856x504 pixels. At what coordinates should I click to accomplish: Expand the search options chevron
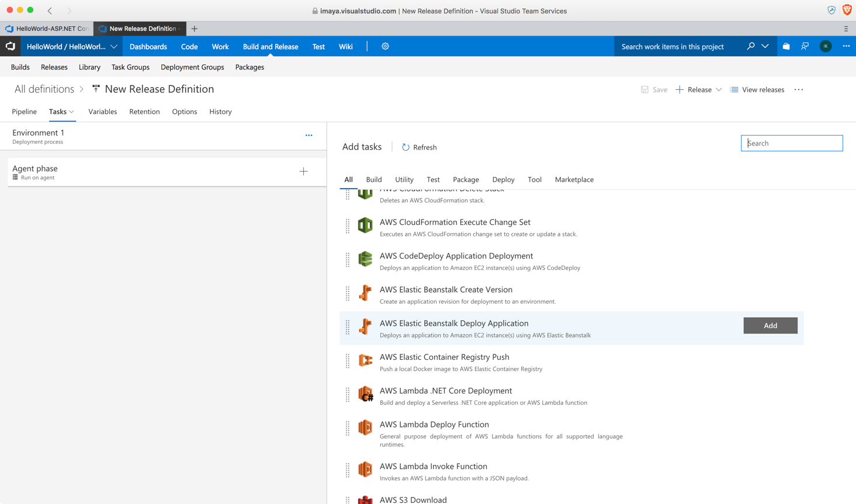(x=765, y=46)
